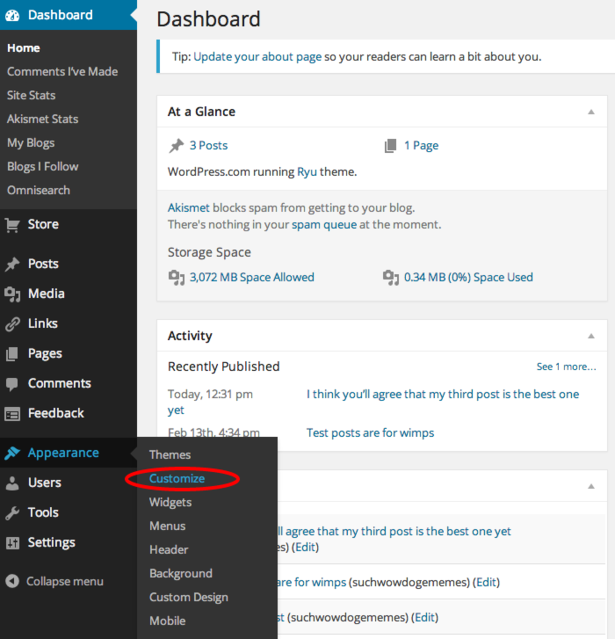
Task: Click the Users person icon
Action: pyautogui.click(x=12, y=483)
